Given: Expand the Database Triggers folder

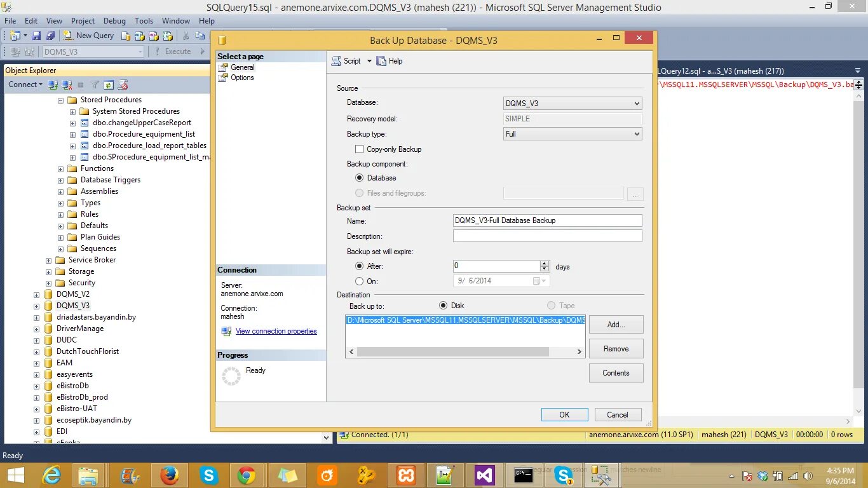Looking at the screenshot, I should coord(61,180).
